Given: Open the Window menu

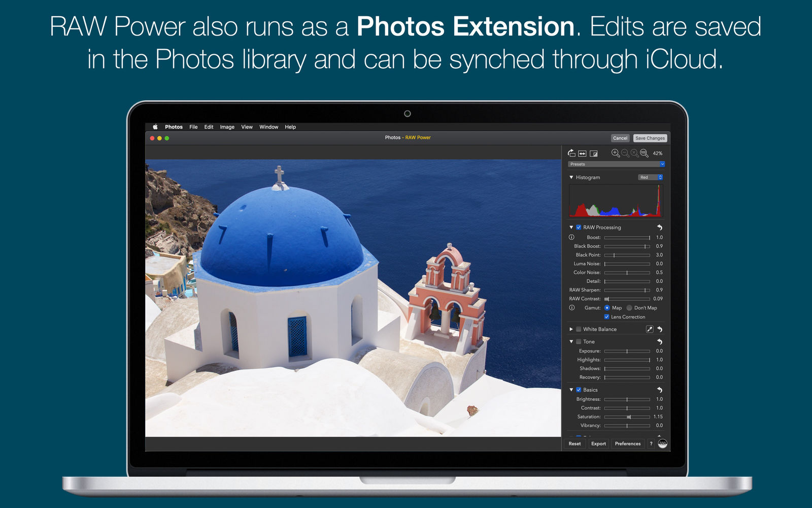Looking at the screenshot, I should click(268, 127).
